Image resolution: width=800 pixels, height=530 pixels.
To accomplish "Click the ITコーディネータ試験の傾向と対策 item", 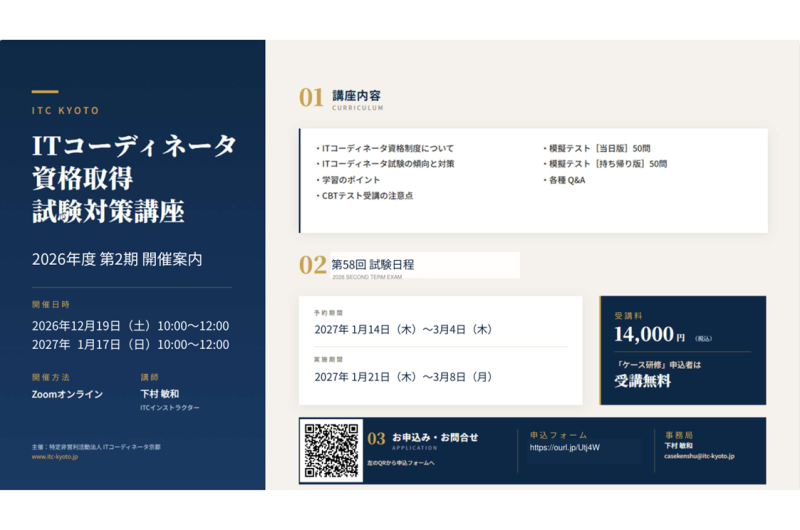I will coord(385,164).
